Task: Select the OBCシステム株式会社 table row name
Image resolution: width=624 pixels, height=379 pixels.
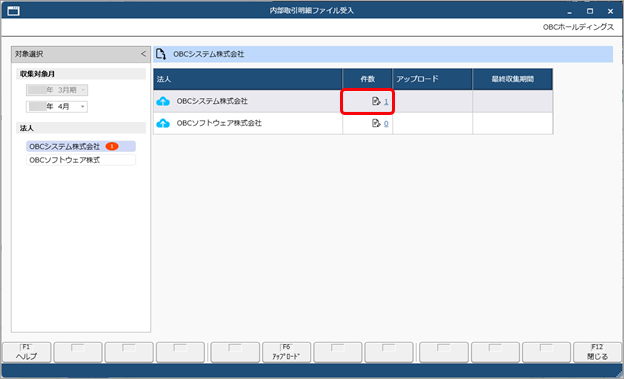Action: pos(212,101)
